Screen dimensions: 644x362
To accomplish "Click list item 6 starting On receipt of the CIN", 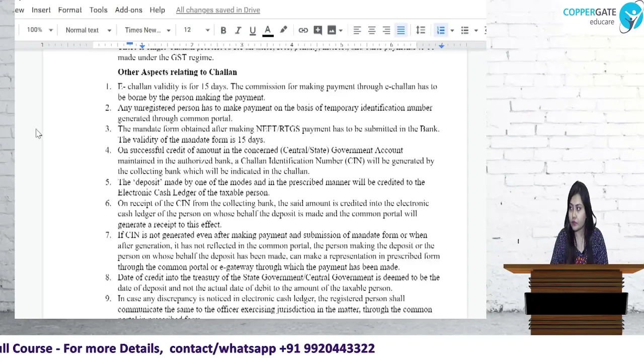I will (273, 214).
